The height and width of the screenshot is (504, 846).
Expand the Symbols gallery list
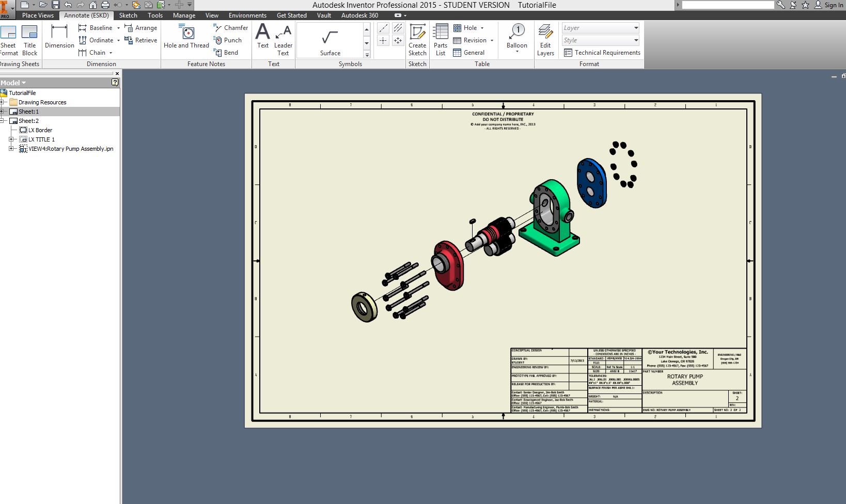pyautogui.click(x=367, y=54)
